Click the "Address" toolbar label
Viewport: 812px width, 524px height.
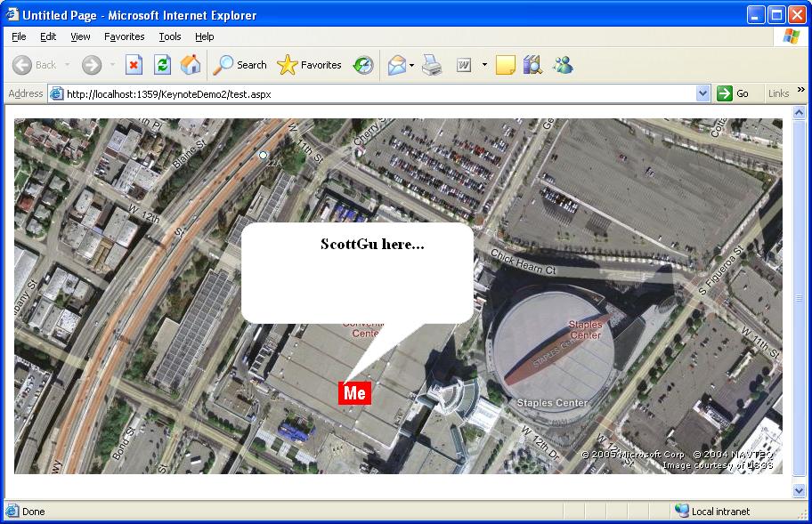pos(25,93)
